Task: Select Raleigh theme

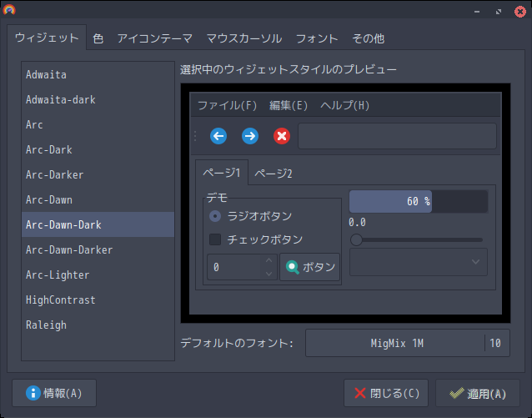Action: tap(98, 325)
